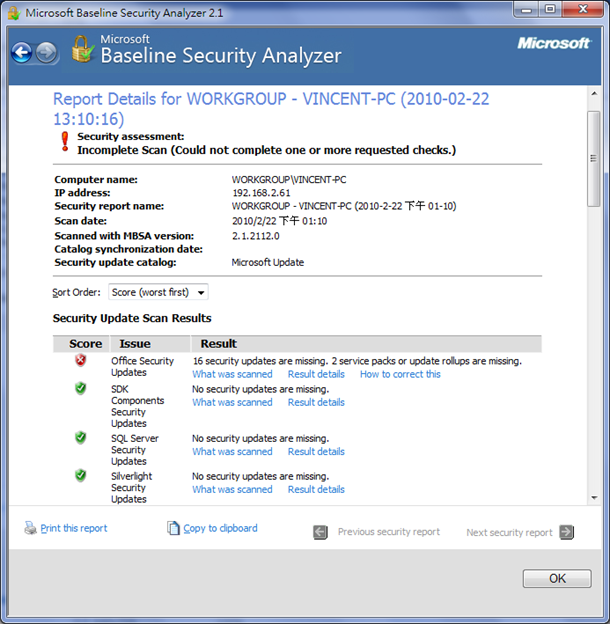
Task: Click the scrollbar down arrow
Action: coord(594,498)
